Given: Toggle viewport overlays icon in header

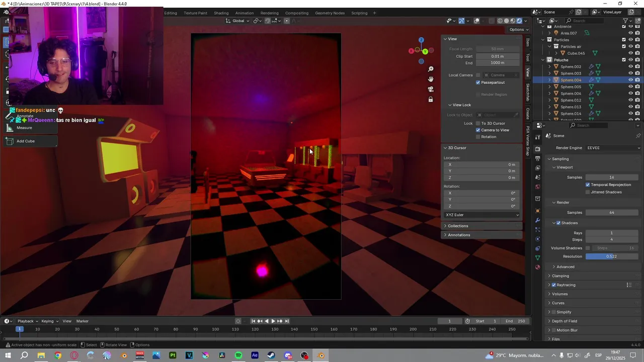Looking at the screenshot, I should click(476, 21).
